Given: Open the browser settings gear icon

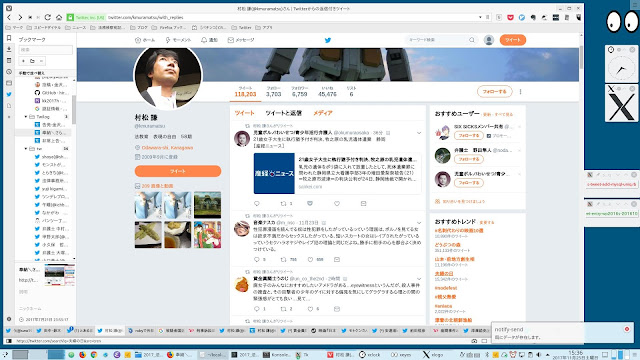Looking at the screenshot, I should tap(9, 319).
